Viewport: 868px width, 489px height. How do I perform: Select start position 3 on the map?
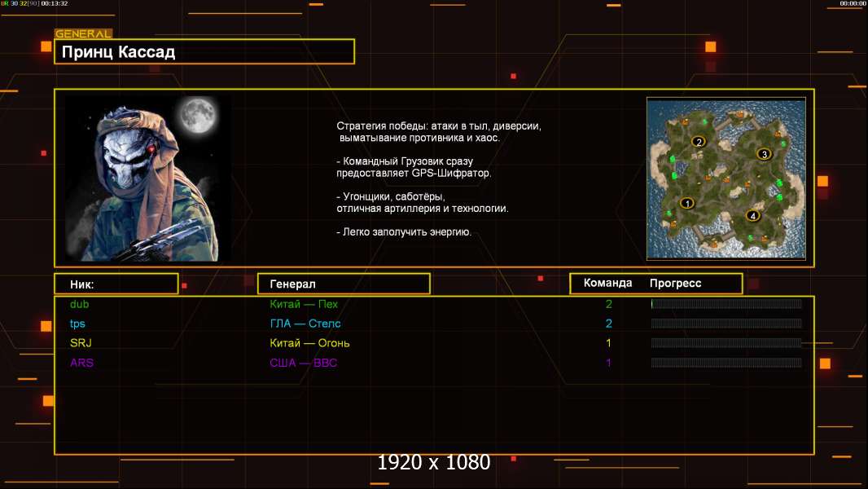pos(764,154)
